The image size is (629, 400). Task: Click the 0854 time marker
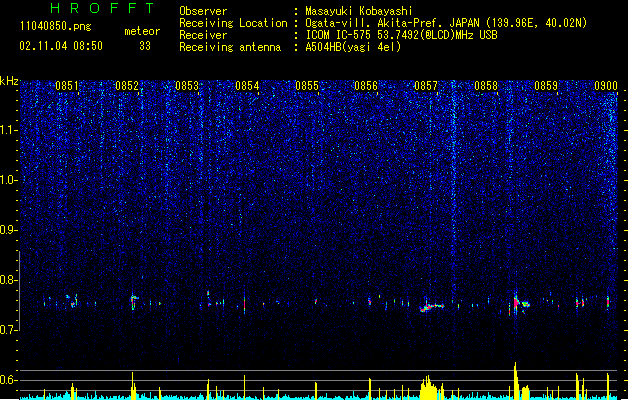247,86
